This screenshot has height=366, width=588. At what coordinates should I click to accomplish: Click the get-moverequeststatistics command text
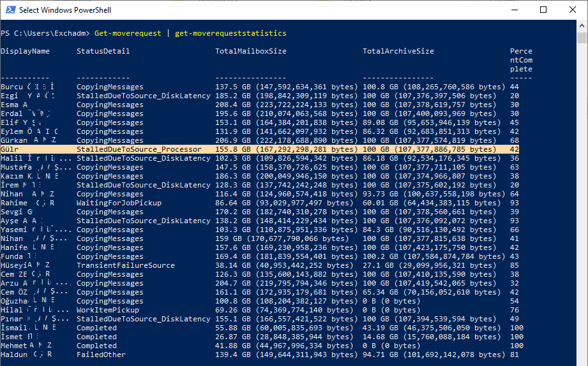pos(230,33)
